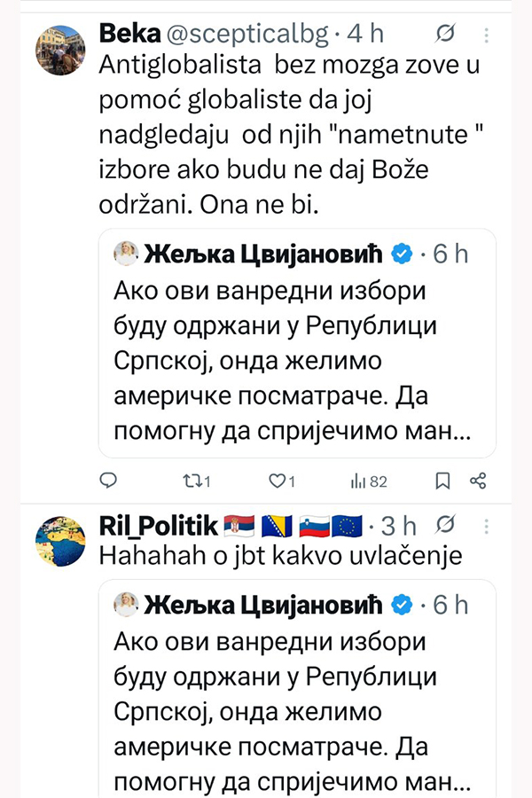The image size is (532, 798).
Task: Open Grok actions on Beka's post
Action: pyautogui.click(x=446, y=34)
